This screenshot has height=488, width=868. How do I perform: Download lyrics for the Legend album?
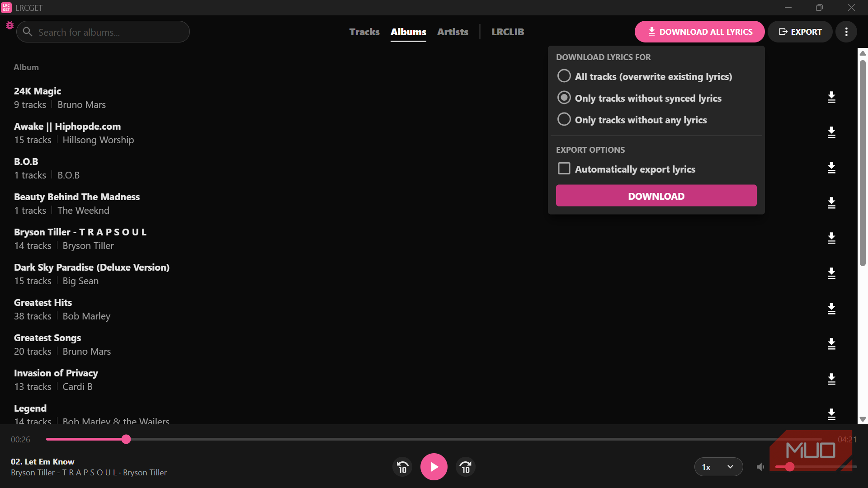[831, 414]
